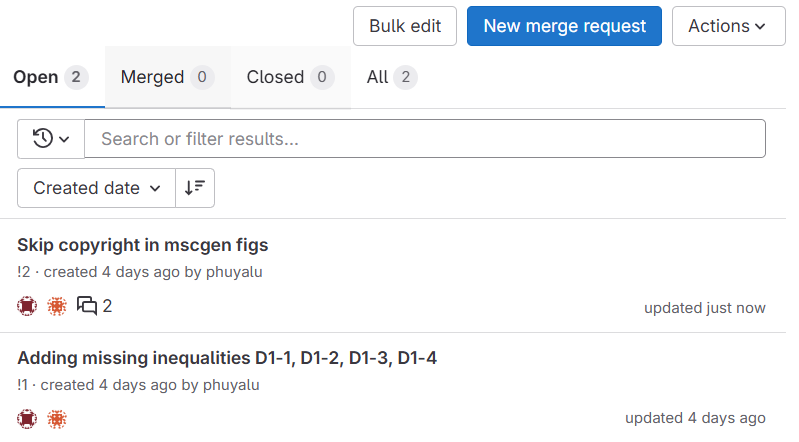Switch to the Merged tab
Viewport: 799px width, 442px height.
[x=167, y=77]
